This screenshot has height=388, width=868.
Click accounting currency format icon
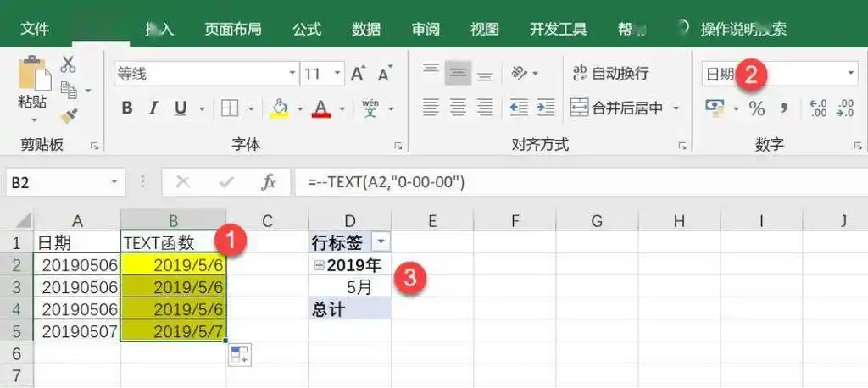click(715, 108)
